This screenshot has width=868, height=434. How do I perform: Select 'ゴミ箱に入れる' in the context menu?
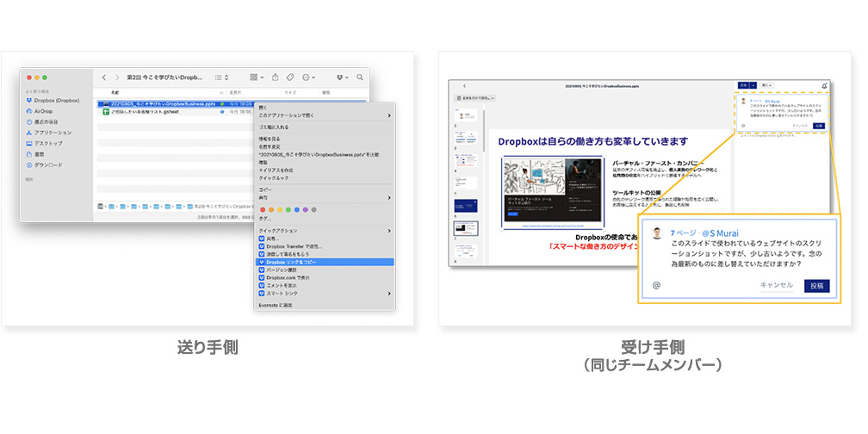pos(276,126)
